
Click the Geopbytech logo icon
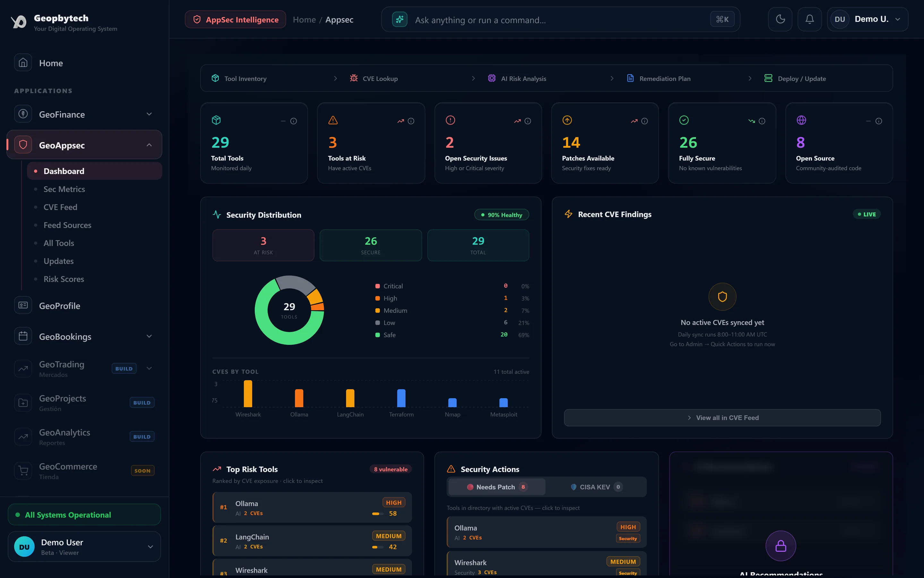pos(18,22)
